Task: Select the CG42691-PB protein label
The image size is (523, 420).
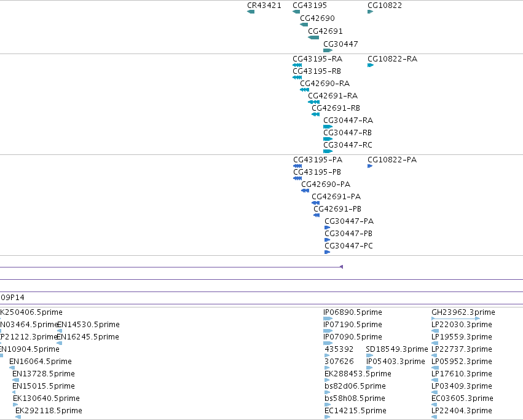Action: pos(337,209)
